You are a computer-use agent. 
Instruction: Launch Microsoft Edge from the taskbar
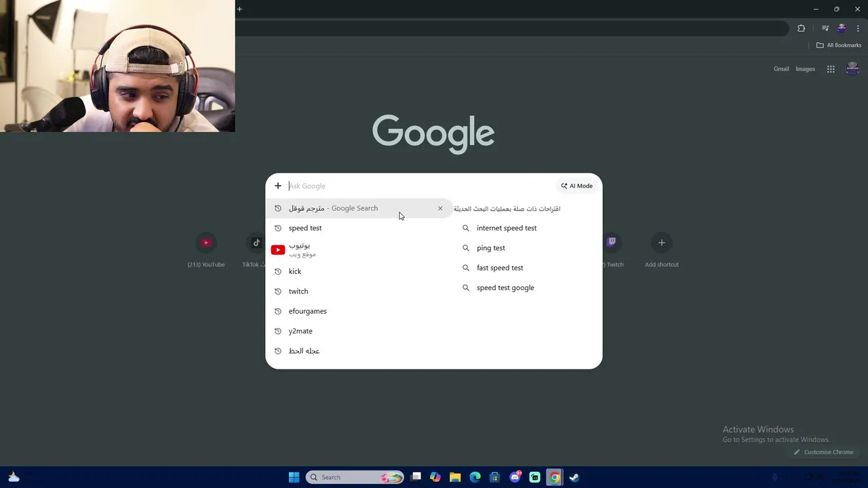tap(475, 477)
